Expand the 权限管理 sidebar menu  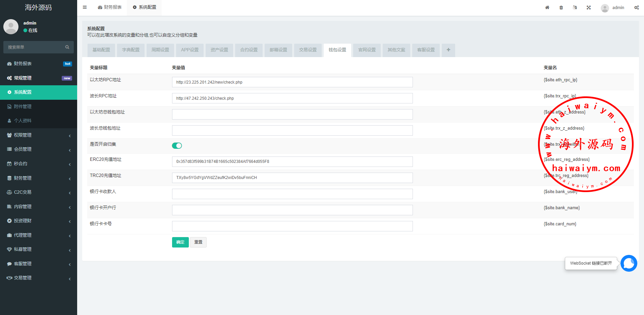(39, 135)
